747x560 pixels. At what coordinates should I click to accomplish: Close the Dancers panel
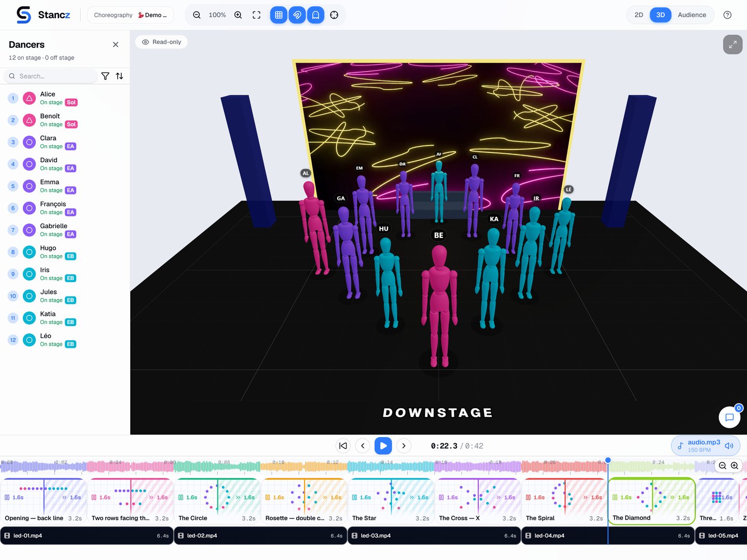click(116, 45)
